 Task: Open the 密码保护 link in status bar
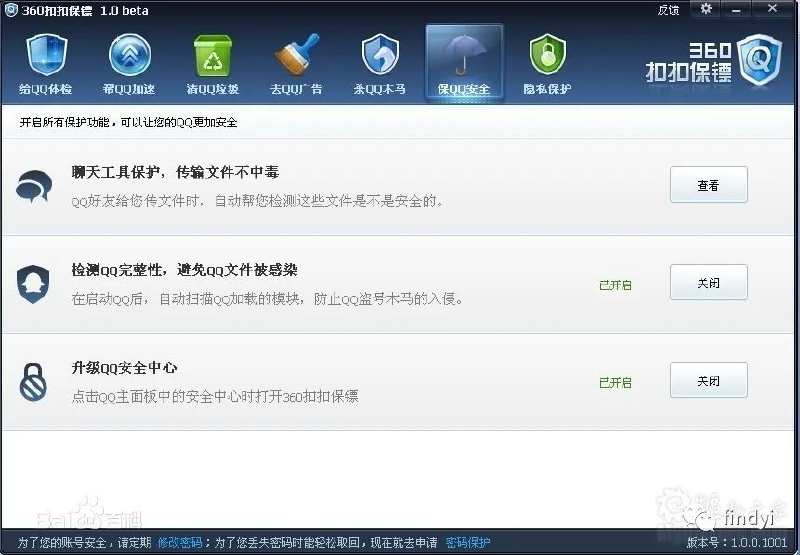[468, 542]
